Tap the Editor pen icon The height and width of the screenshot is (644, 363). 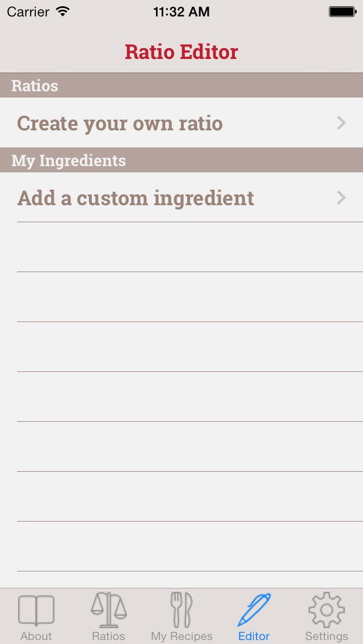point(254,609)
